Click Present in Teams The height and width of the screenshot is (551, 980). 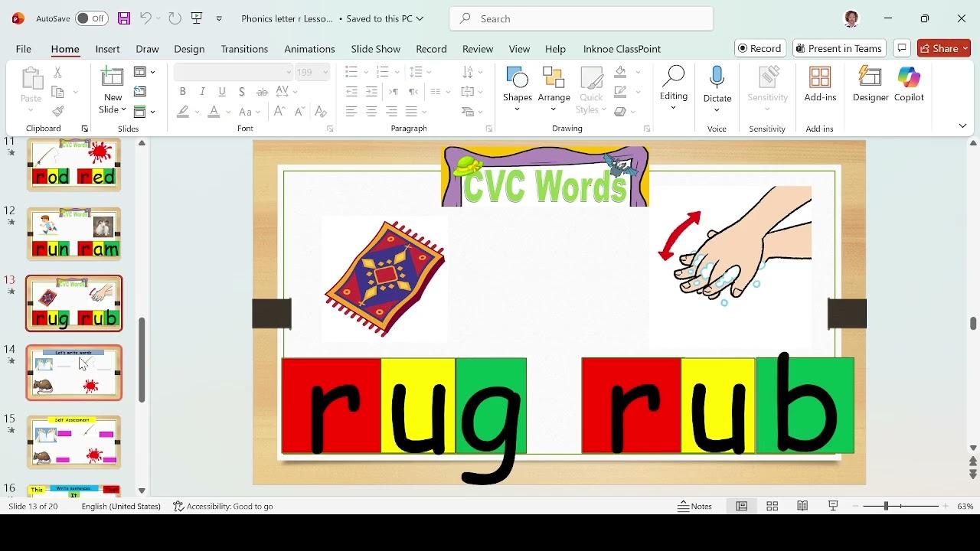click(x=840, y=48)
